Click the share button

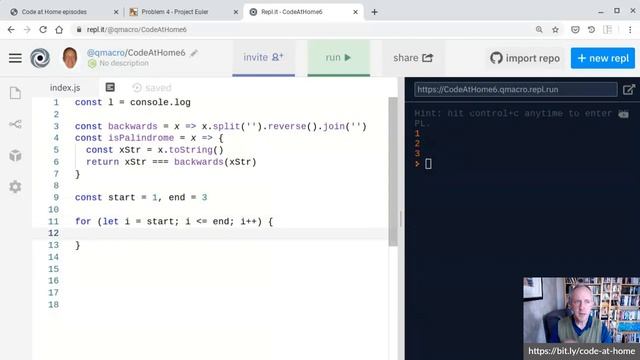(x=413, y=58)
